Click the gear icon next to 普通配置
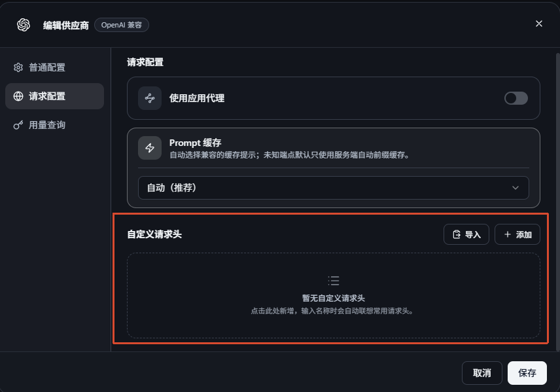 click(18, 67)
